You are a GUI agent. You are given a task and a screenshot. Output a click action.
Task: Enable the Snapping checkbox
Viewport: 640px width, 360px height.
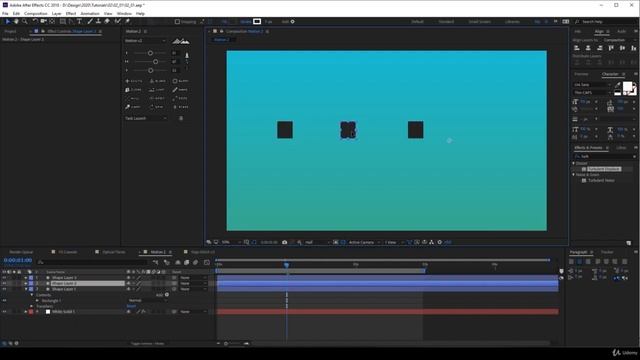click(x=177, y=22)
